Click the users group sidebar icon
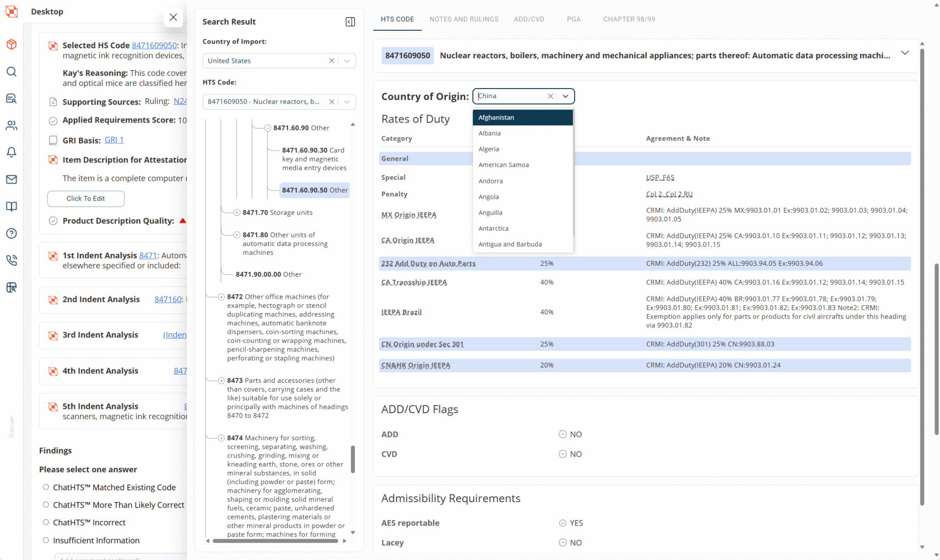 pos(11,125)
